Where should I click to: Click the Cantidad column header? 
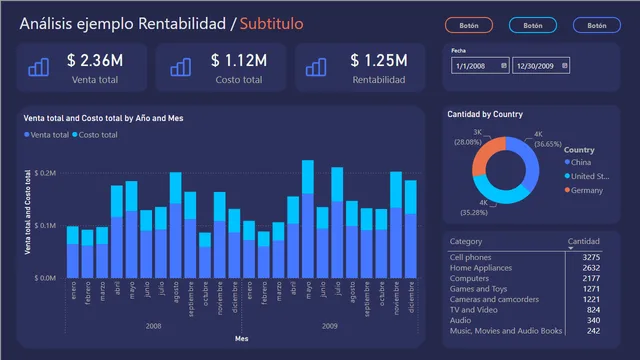coord(584,241)
